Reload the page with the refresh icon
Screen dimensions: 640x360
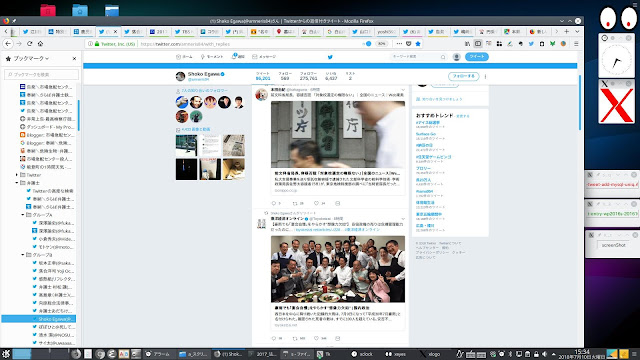tap(29, 44)
